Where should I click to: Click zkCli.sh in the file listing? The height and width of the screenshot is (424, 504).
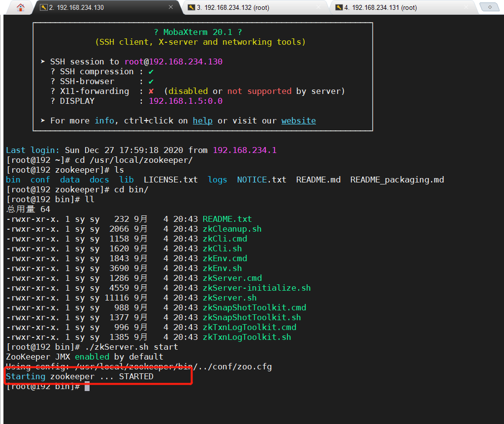[222, 248]
